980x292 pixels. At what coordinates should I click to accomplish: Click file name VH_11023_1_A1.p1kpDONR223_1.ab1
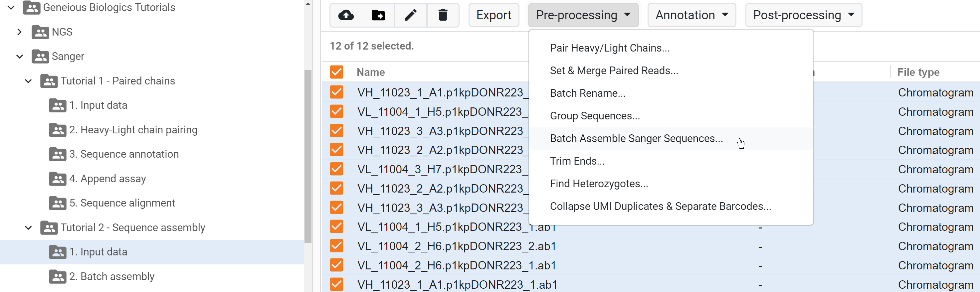tap(457, 285)
